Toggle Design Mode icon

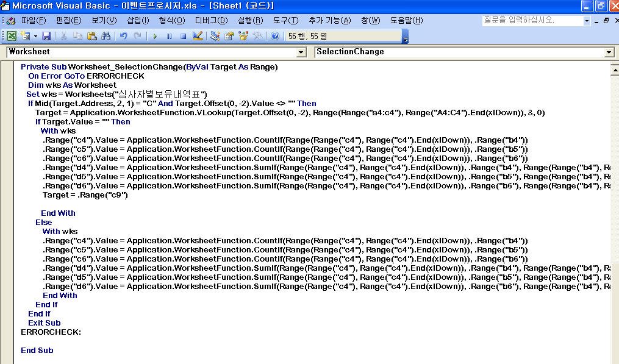[x=198, y=37]
